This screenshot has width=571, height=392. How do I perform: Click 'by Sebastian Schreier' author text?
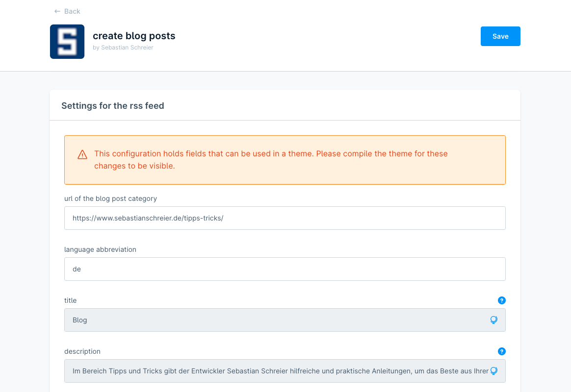123,48
